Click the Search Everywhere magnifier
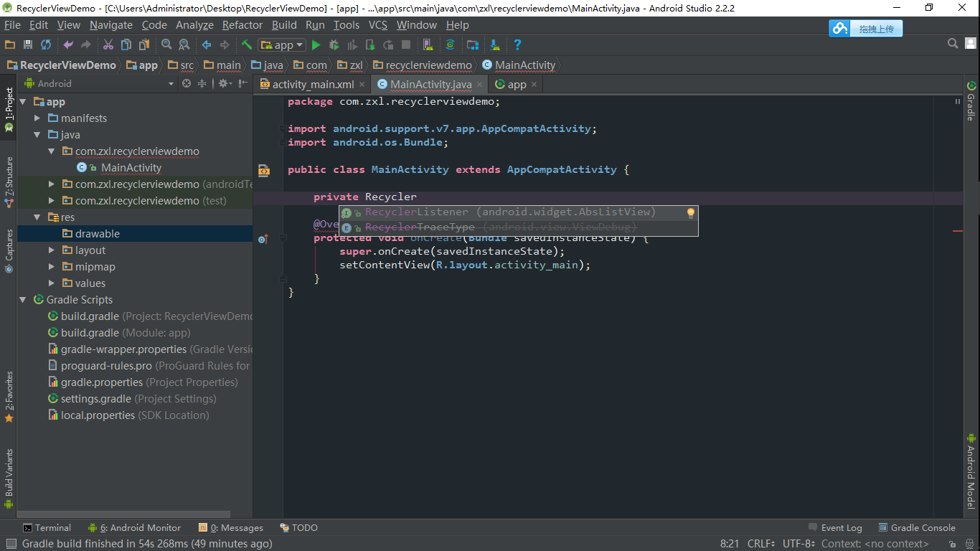Viewport: 980px width, 551px height. point(953,44)
